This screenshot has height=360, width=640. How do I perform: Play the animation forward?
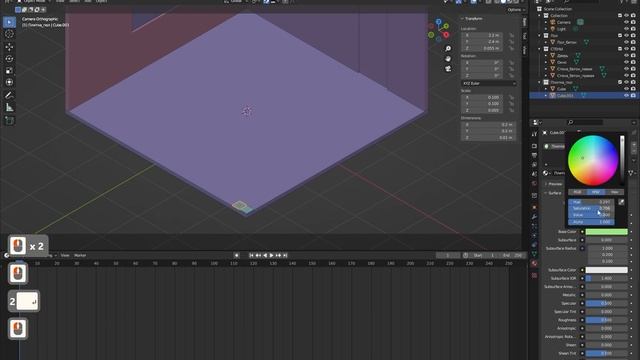(272, 255)
